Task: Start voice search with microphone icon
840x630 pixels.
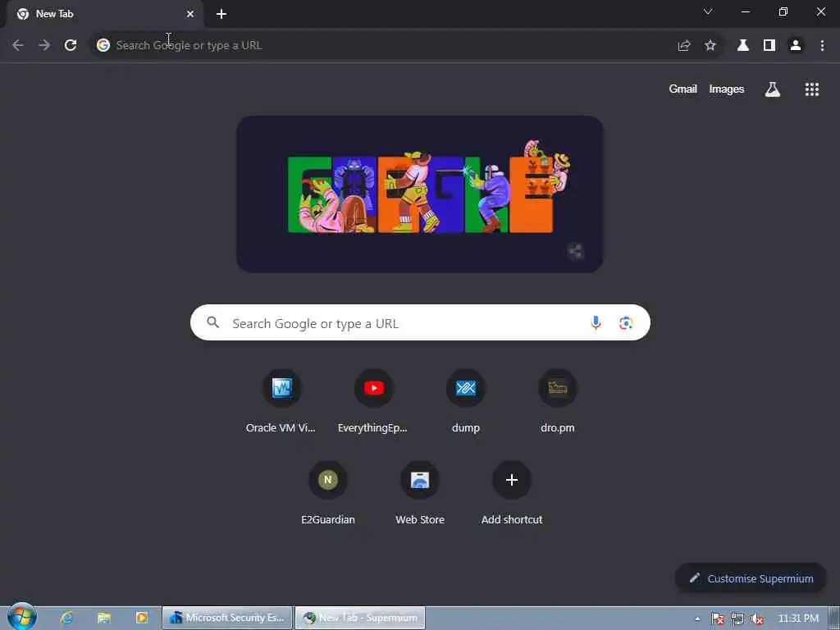Action: 596,322
